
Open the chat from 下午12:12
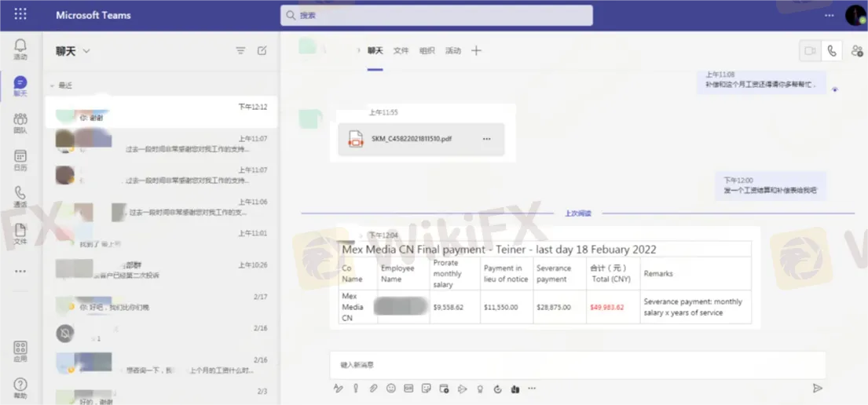click(161, 112)
